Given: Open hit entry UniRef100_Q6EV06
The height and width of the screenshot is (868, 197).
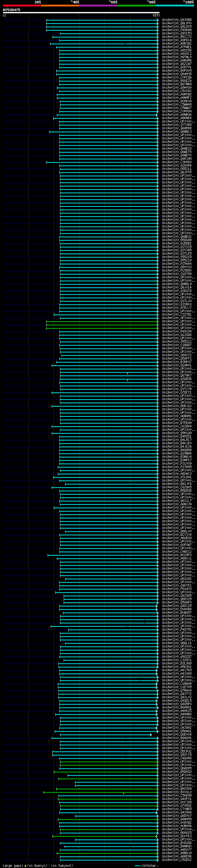Looking at the screenshot, I should pos(177,735).
